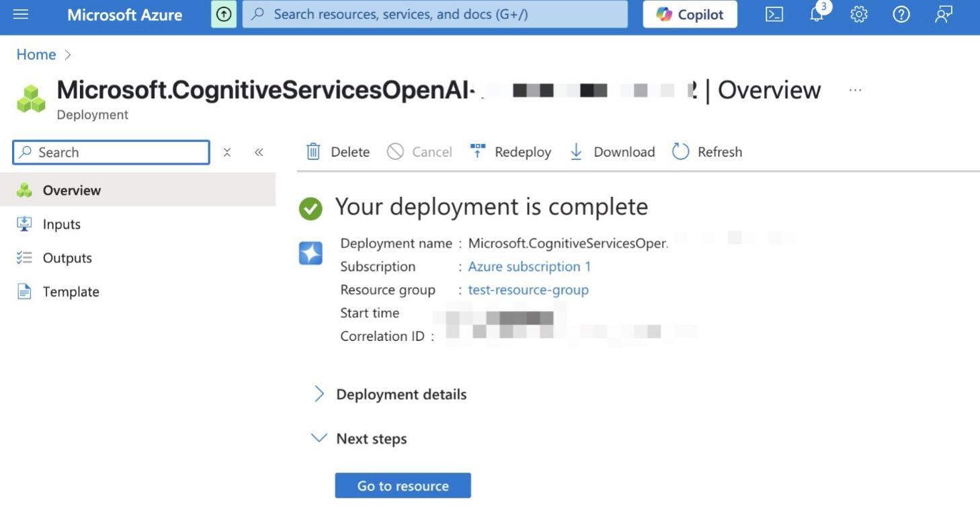Open the portal settings gear
The image size is (980, 519).
[858, 13]
